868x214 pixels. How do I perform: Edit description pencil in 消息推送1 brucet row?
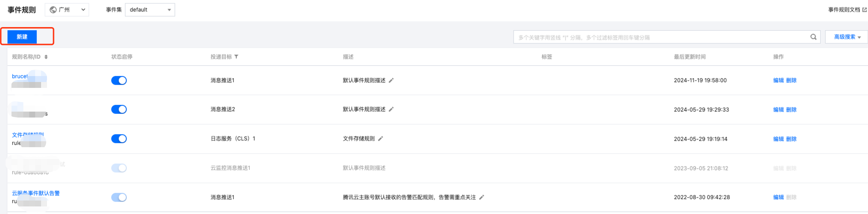391,80
